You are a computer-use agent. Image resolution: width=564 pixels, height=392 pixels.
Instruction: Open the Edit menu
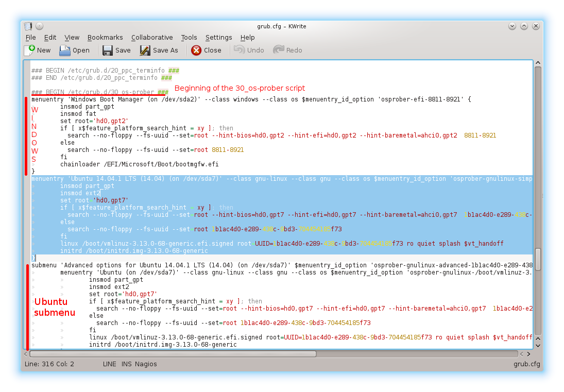click(x=50, y=38)
